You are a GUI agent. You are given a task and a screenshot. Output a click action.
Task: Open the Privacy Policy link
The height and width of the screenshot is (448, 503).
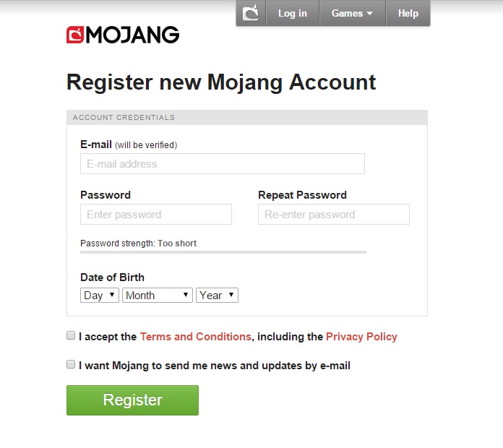click(361, 337)
